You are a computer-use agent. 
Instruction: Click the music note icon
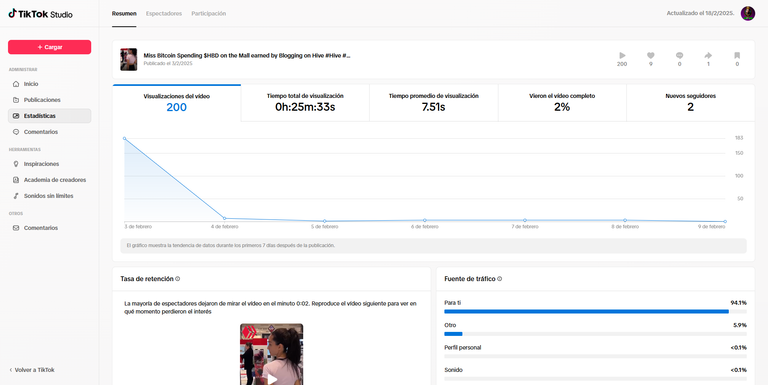(x=16, y=195)
